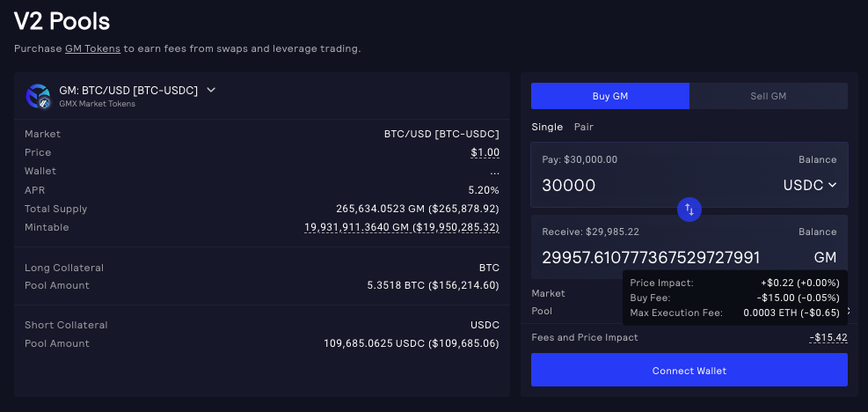Open the USDC token dropdown

809,185
